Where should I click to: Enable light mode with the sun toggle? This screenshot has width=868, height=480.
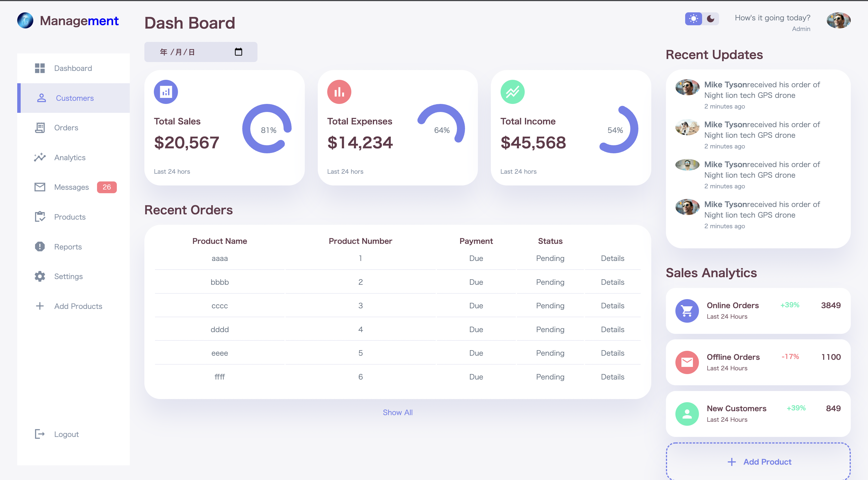coord(694,19)
